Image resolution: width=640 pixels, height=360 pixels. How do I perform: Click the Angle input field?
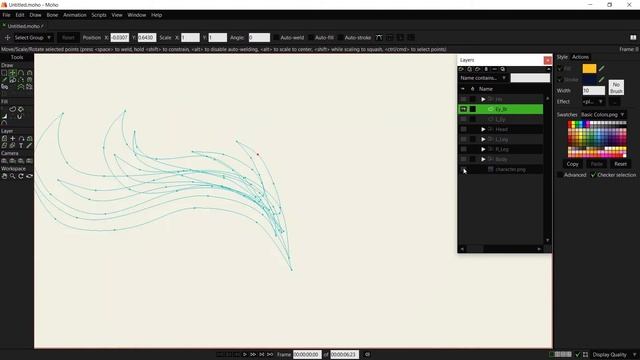point(259,38)
